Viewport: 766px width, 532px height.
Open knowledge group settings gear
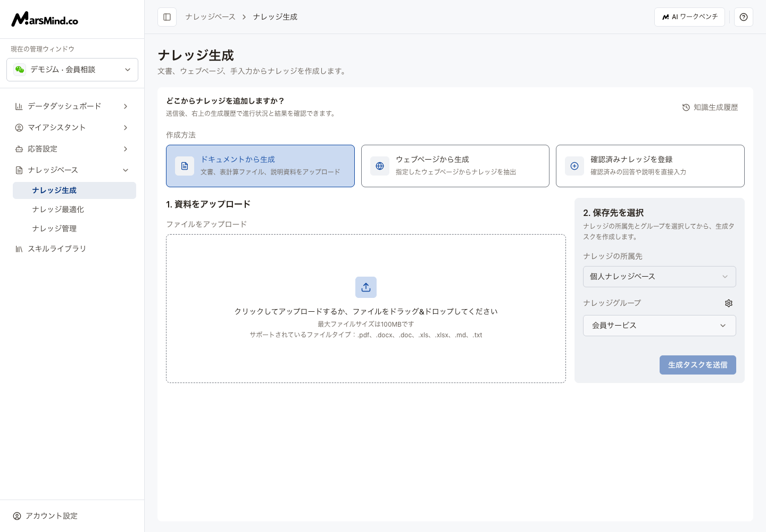(729, 303)
